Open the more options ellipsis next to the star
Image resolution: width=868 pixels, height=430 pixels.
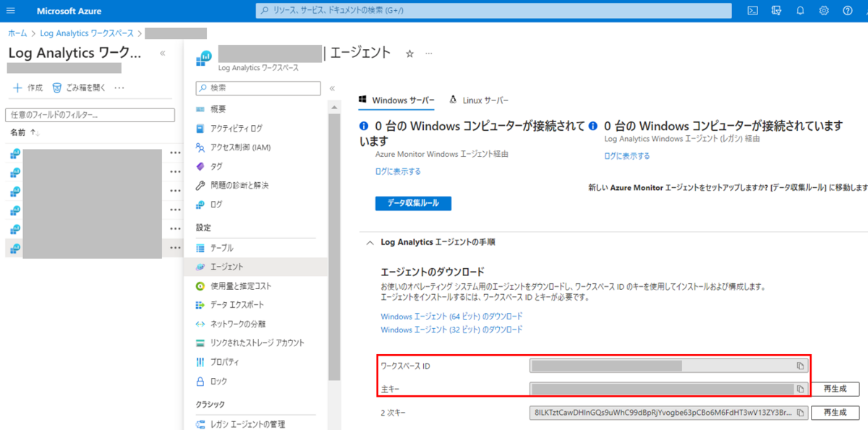(429, 53)
